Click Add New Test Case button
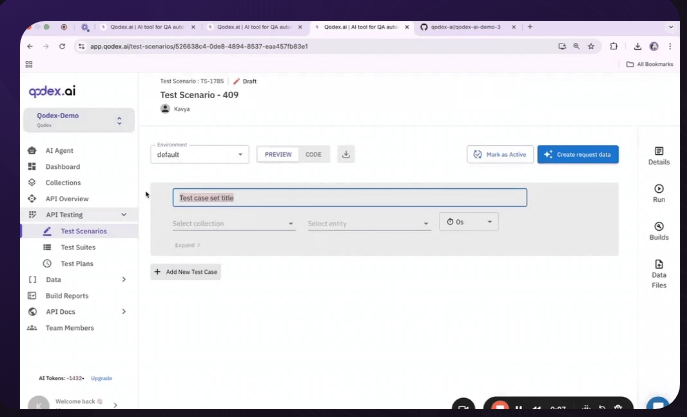The image size is (687, 417). pyautogui.click(x=186, y=271)
